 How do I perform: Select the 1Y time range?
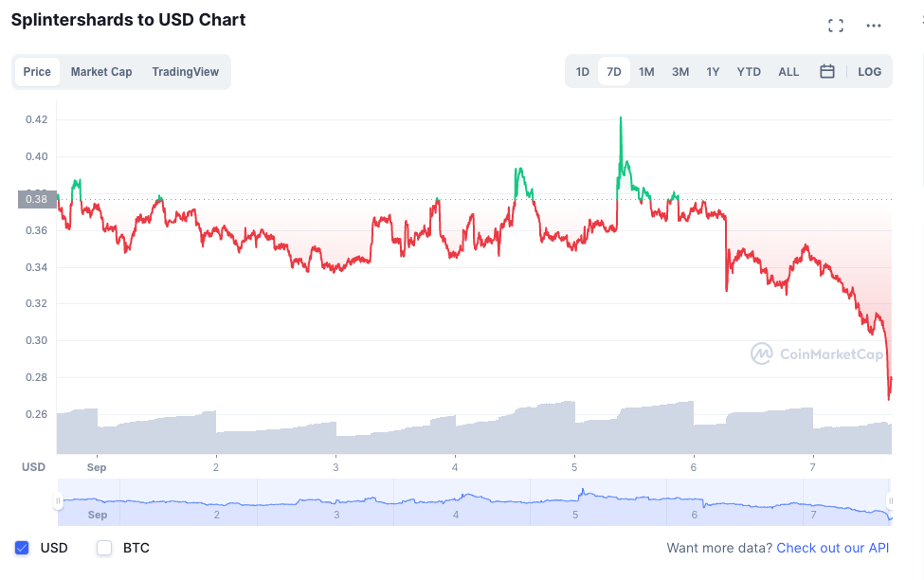713,72
